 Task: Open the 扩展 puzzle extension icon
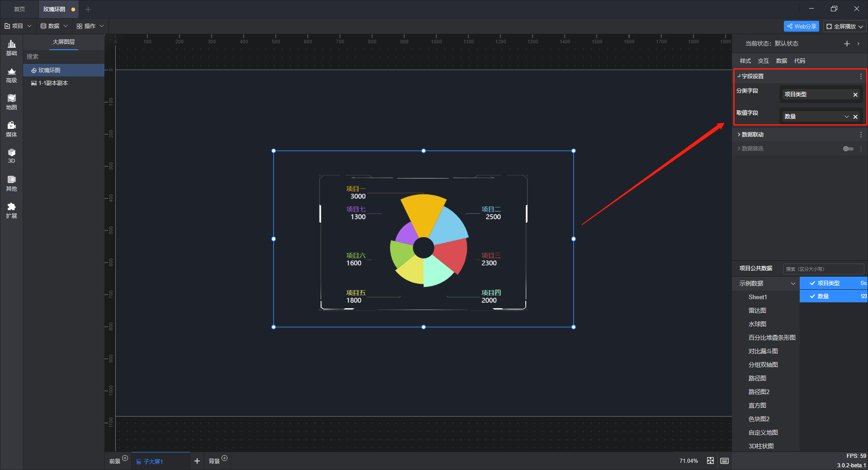[11, 211]
